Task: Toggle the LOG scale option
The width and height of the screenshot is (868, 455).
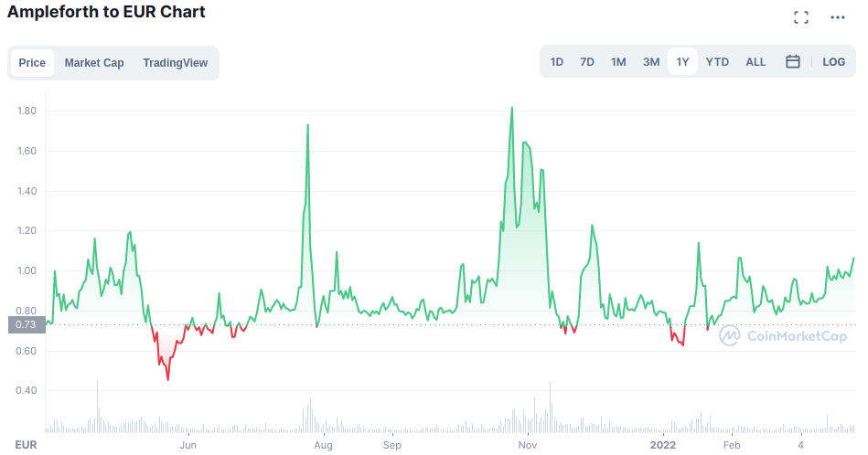Action: click(x=833, y=62)
